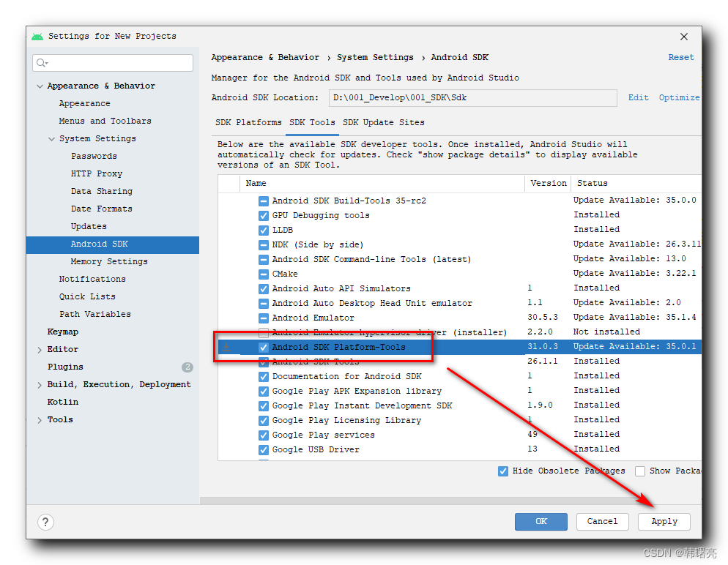This screenshot has height=565, width=728.
Task: Uncheck Google USB Driver checkbox
Action: [263, 450]
